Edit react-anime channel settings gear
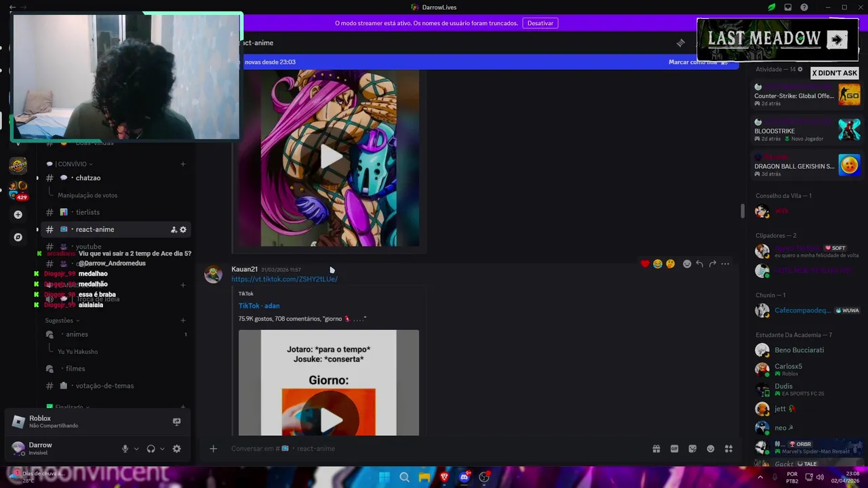Screen dimensions: 868x488 [x=183, y=230]
